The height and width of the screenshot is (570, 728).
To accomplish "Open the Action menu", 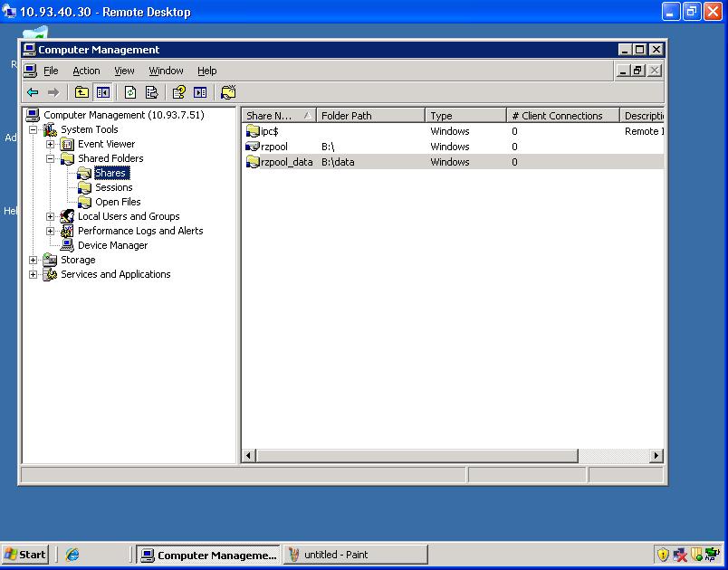I will (86, 71).
